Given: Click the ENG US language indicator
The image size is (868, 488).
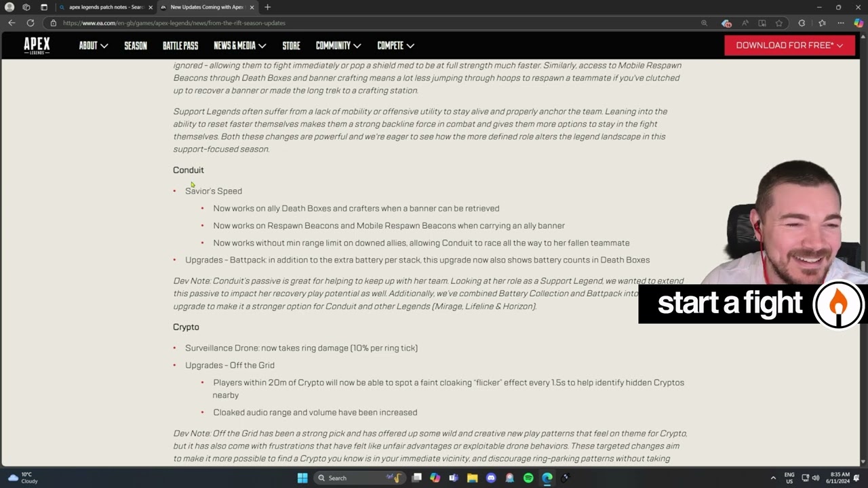Looking at the screenshot, I should (789, 478).
